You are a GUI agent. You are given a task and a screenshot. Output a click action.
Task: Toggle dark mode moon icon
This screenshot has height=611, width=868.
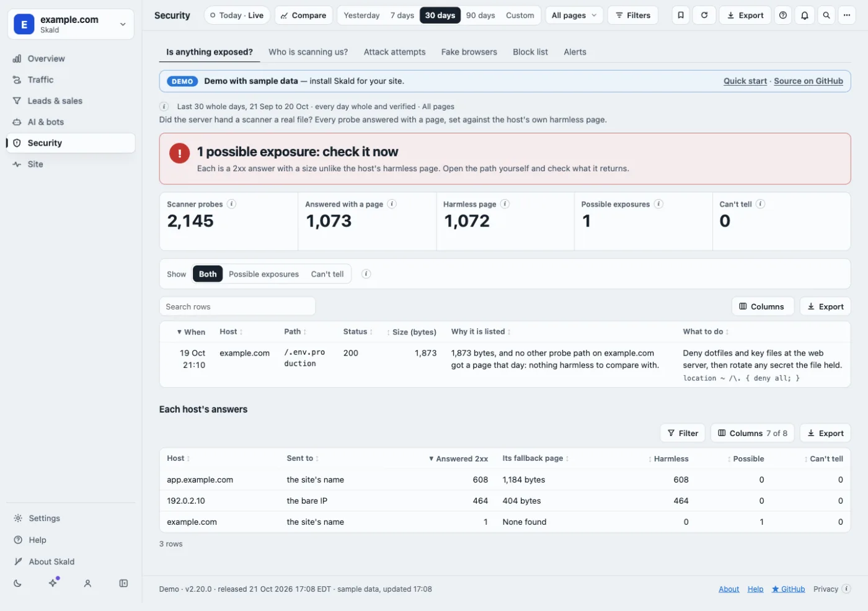click(17, 583)
